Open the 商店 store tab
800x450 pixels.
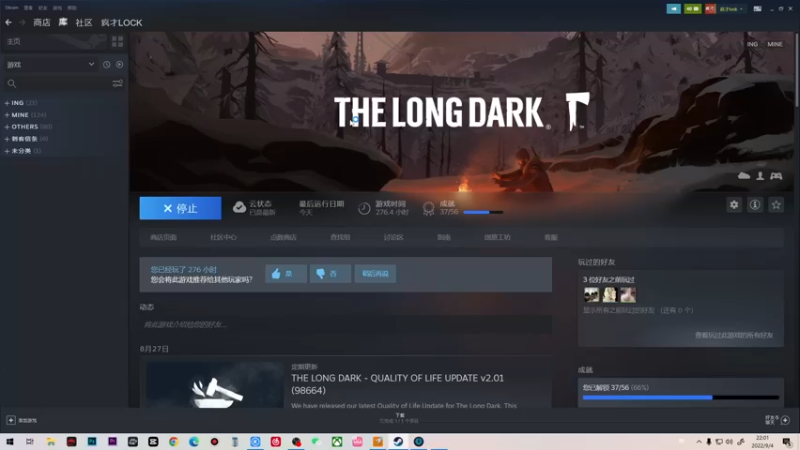42,22
